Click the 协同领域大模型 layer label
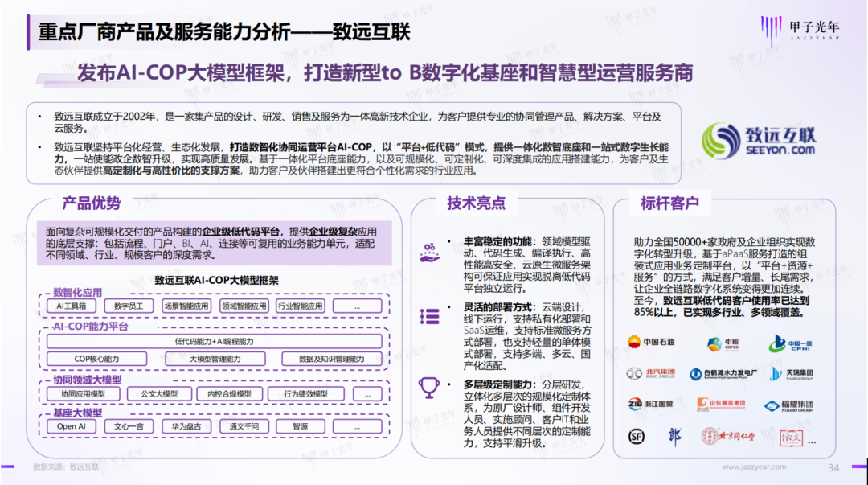The height and width of the screenshot is (485, 868). (88, 380)
